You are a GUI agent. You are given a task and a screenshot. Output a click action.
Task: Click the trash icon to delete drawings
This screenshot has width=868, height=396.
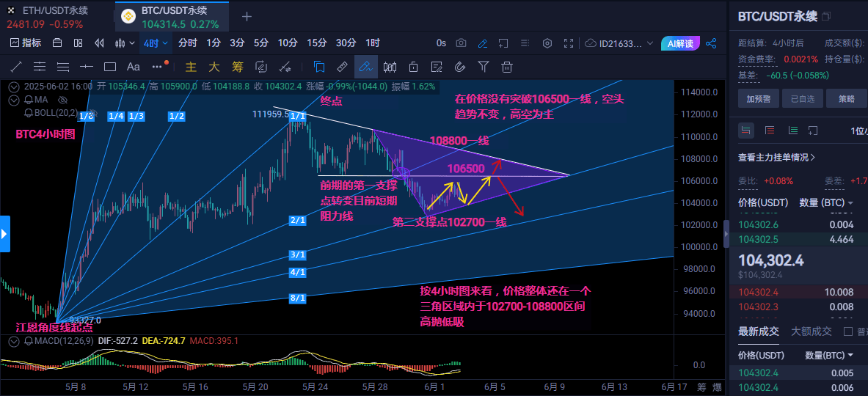(506, 67)
